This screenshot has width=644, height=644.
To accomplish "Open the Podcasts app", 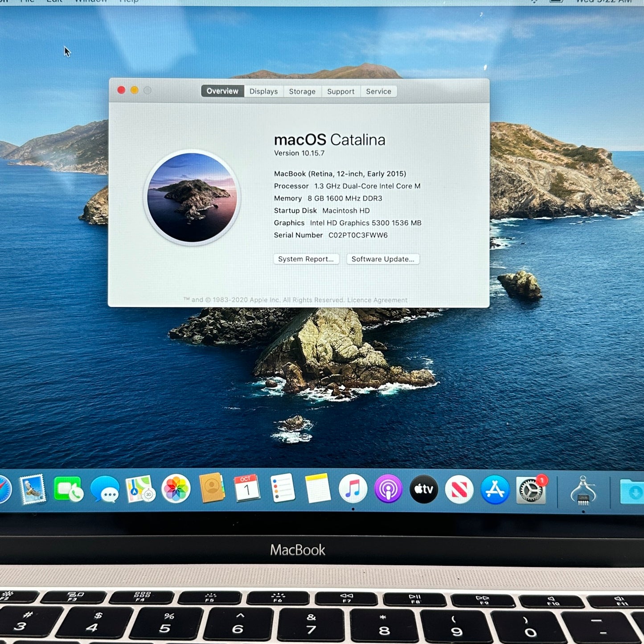I will (x=388, y=489).
